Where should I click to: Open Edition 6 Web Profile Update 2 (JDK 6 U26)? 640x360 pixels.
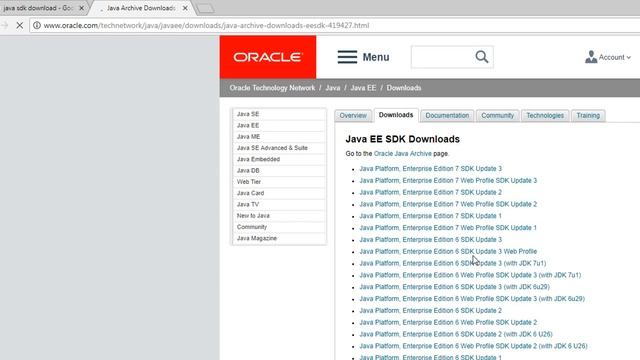coord(473,346)
